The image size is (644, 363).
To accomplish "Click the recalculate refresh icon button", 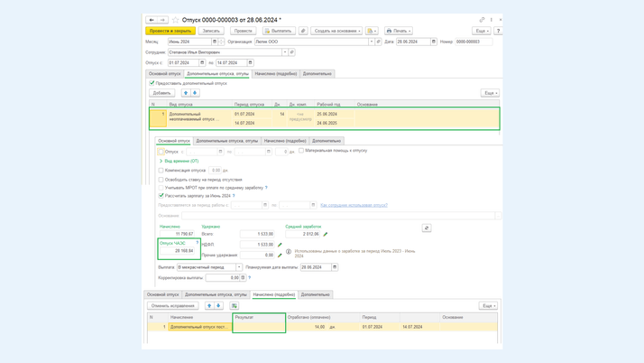I will point(427,228).
